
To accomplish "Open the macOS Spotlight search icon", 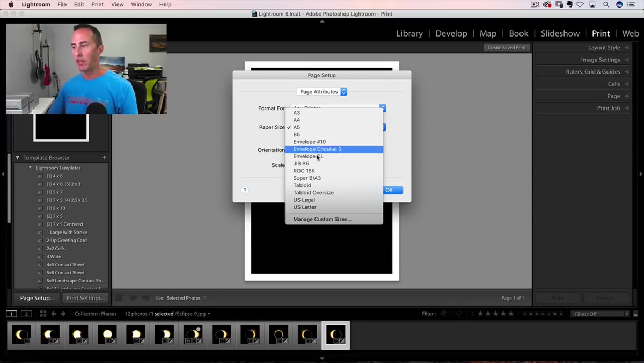I will pos(606,4).
